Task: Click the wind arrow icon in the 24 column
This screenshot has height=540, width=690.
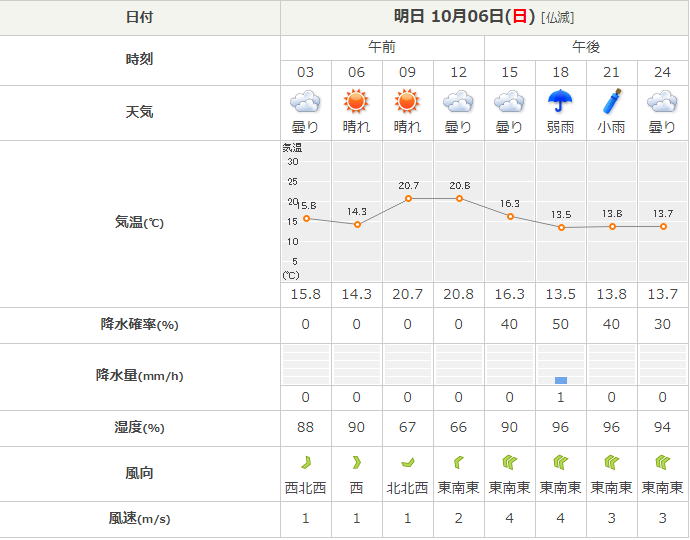Action: (x=663, y=462)
